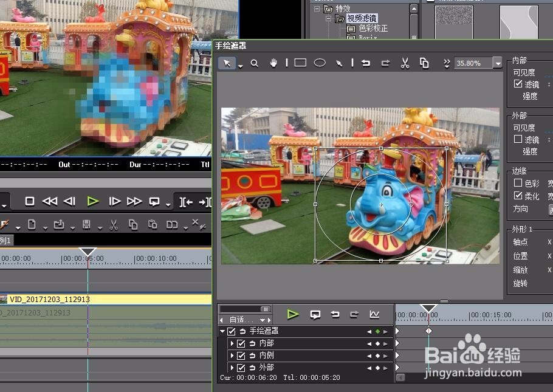Redo using the mask toolbar redo arrow

[385, 63]
